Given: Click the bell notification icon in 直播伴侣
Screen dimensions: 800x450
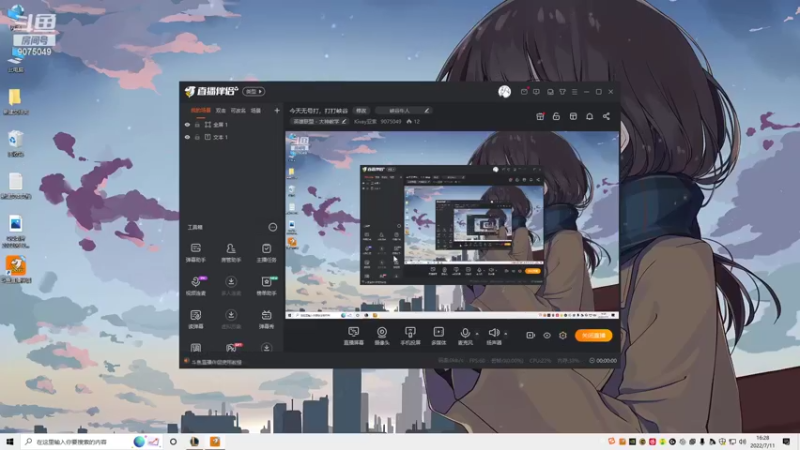Looking at the screenshot, I should click(589, 116).
